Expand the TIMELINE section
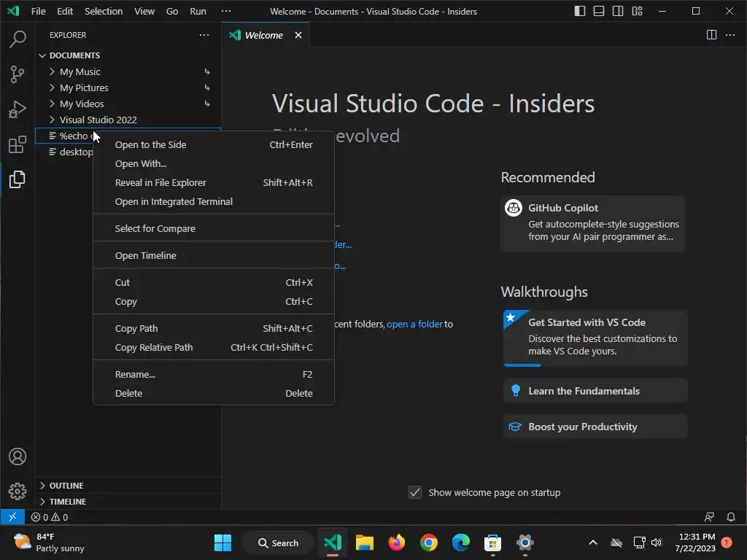This screenshot has height=560, width=747. click(x=128, y=502)
